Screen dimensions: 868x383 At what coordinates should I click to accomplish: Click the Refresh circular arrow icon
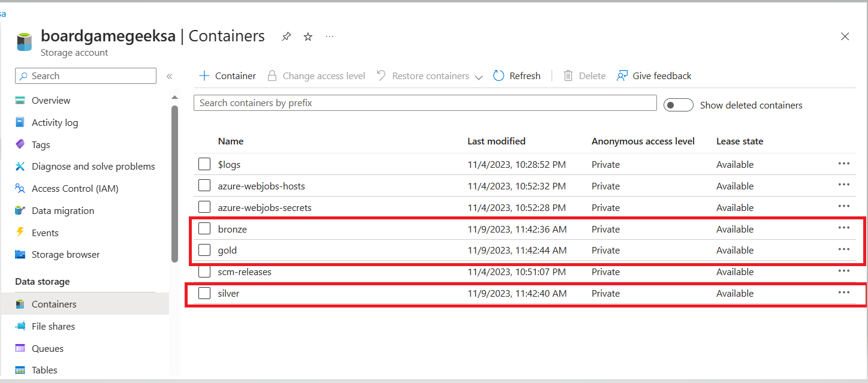(x=499, y=76)
